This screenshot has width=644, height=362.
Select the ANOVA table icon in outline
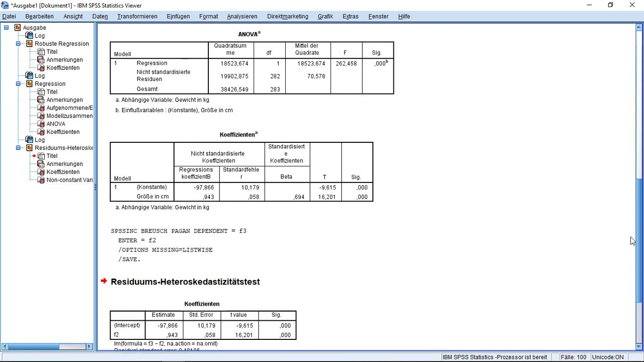tap(41, 124)
